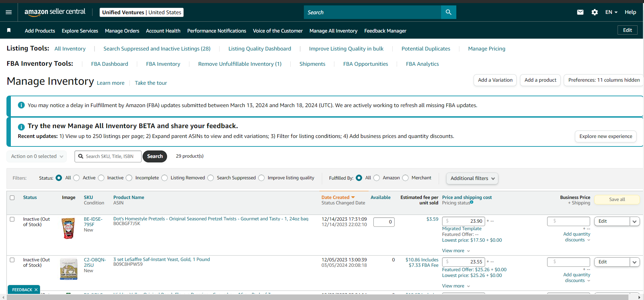Open the hamburger navigation menu
The image size is (644, 300).
click(9, 12)
